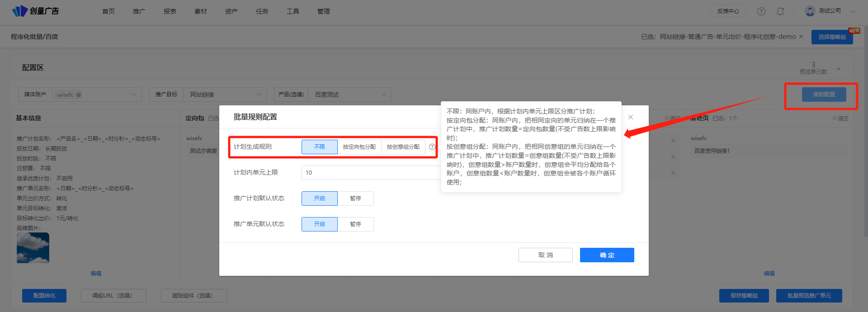Go to the 素材 menu
Image resolution: width=868 pixels, height=312 pixels.
(x=201, y=11)
